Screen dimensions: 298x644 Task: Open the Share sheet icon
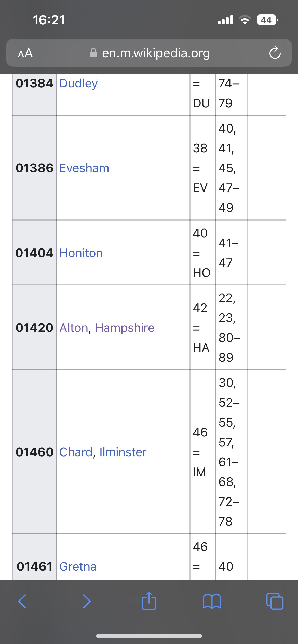[x=149, y=601]
